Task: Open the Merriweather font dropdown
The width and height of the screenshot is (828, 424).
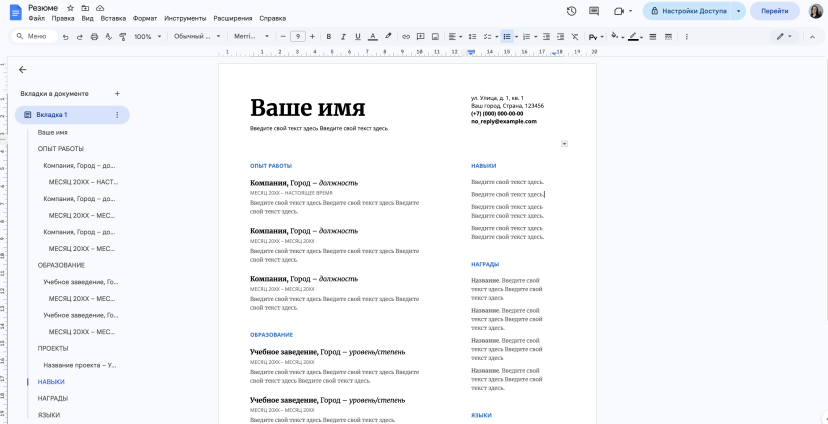Action: point(251,36)
